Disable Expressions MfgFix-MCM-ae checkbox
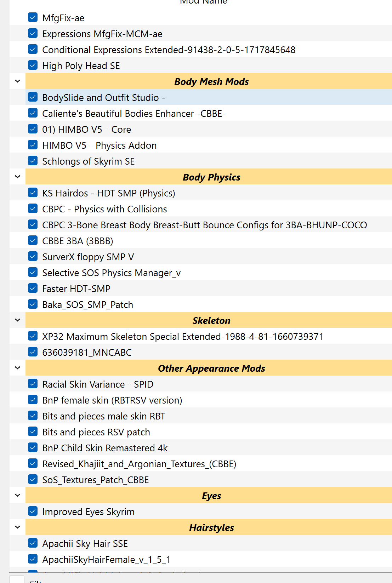 click(33, 33)
